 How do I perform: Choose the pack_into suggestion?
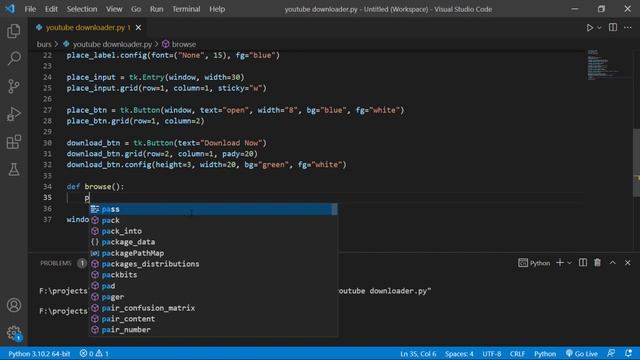(213, 231)
